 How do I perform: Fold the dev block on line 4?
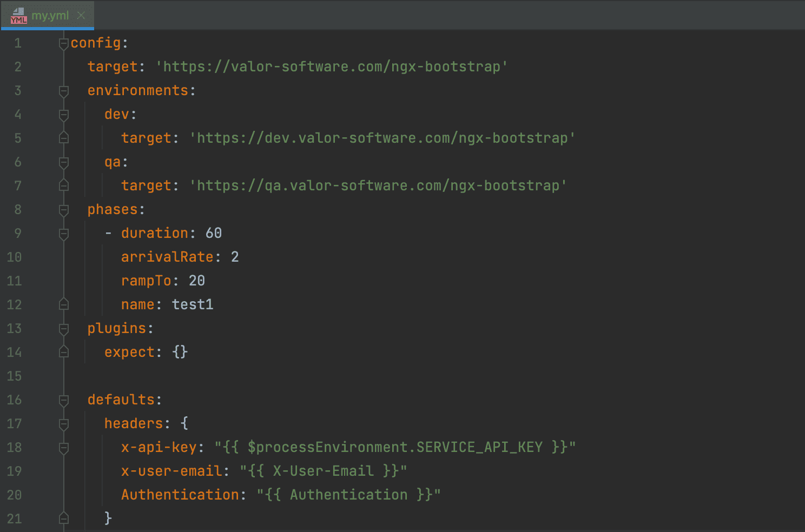pyautogui.click(x=64, y=115)
